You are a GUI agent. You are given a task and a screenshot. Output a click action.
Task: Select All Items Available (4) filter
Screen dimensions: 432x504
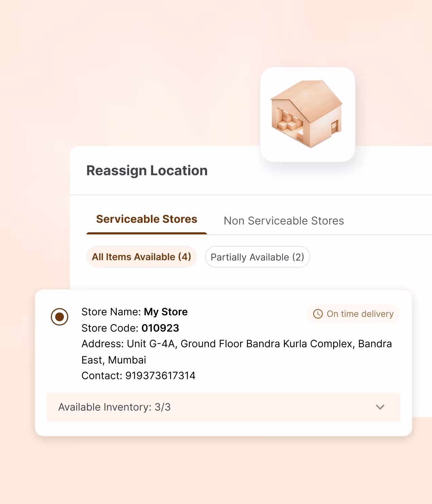click(x=142, y=257)
